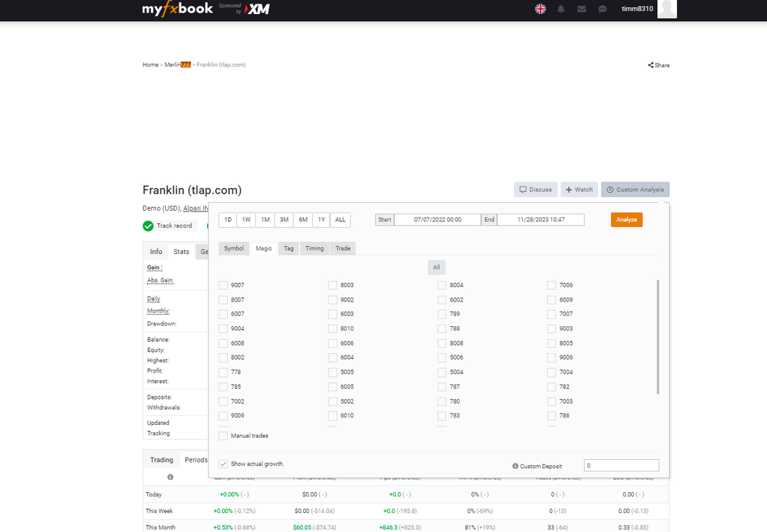The image size is (767, 532).
Task: Check magic number 6007
Action: [223, 314]
